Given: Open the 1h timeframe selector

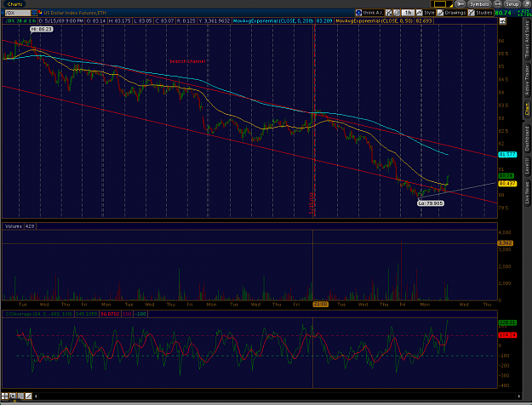Looking at the screenshot, I should 408,13.
